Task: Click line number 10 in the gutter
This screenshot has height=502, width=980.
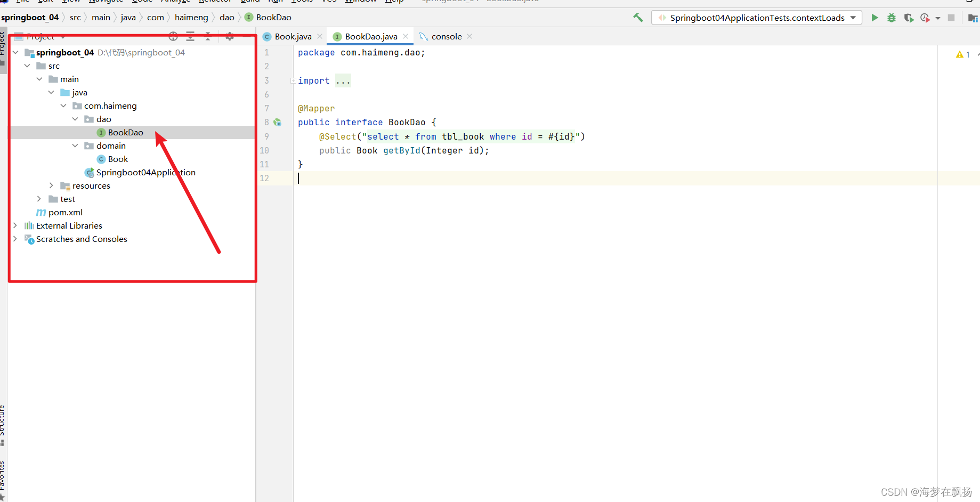Action: tap(264, 150)
